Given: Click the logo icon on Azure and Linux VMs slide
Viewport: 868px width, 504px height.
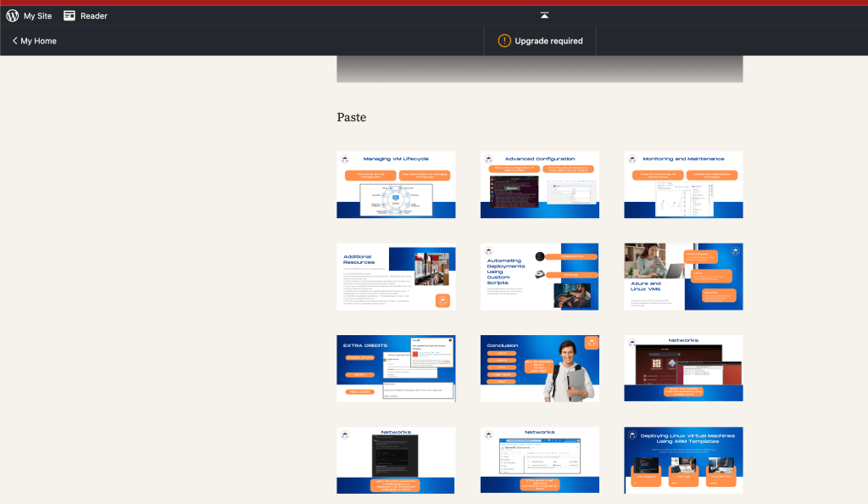Looking at the screenshot, I should [x=736, y=251].
